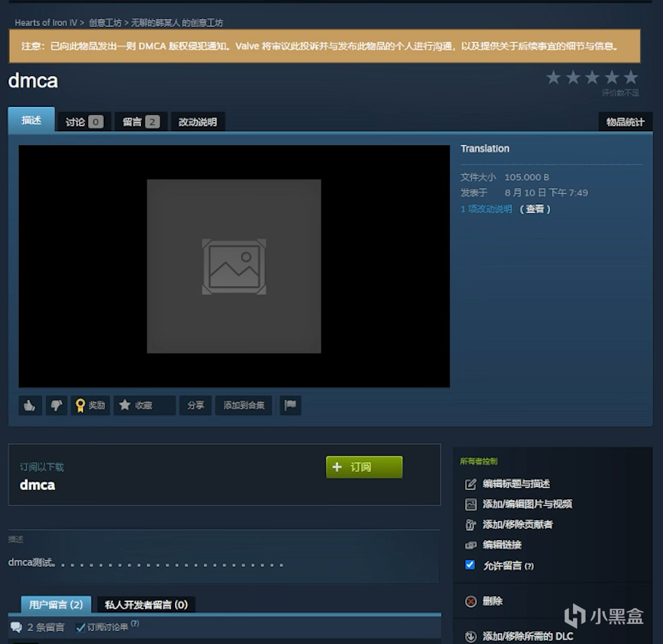This screenshot has width=663, height=644.
Task: Click the green 订阅 subscribe button
Action: click(x=364, y=467)
